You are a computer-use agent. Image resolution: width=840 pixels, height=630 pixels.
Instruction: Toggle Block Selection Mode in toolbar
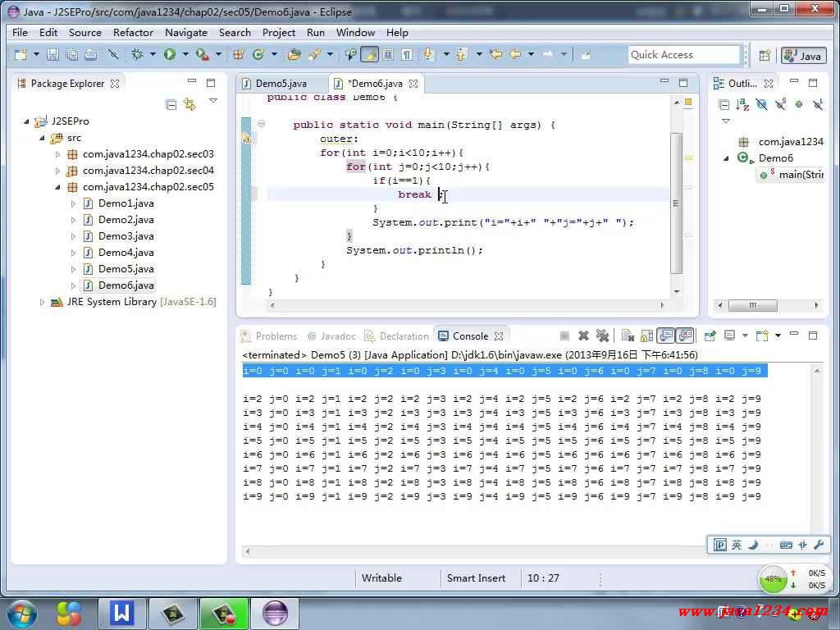point(388,54)
